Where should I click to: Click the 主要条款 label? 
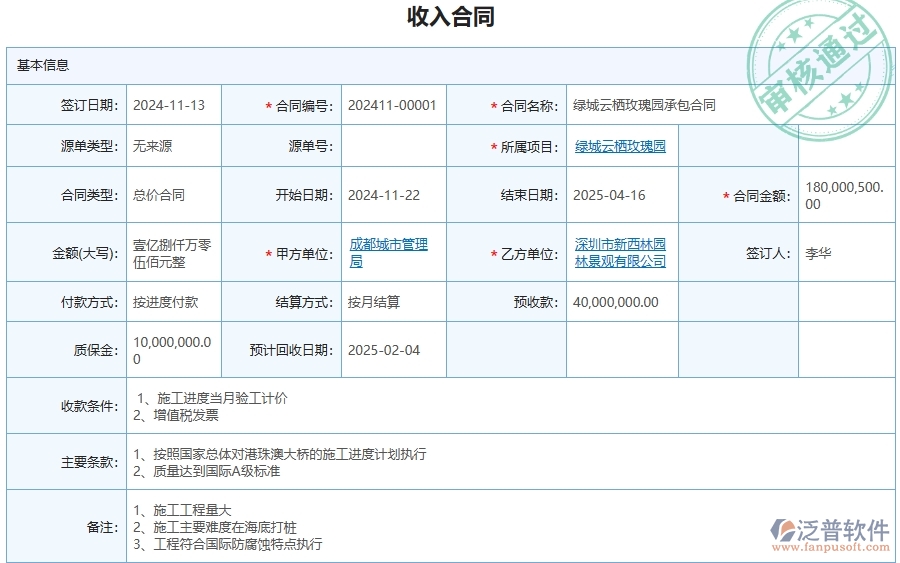(x=90, y=463)
